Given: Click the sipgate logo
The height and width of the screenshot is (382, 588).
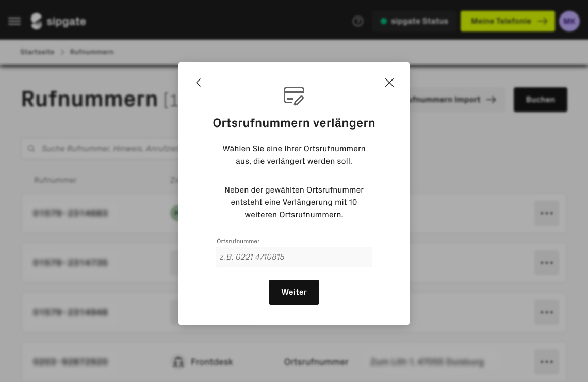Looking at the screenshot, I should click(58, 21).
